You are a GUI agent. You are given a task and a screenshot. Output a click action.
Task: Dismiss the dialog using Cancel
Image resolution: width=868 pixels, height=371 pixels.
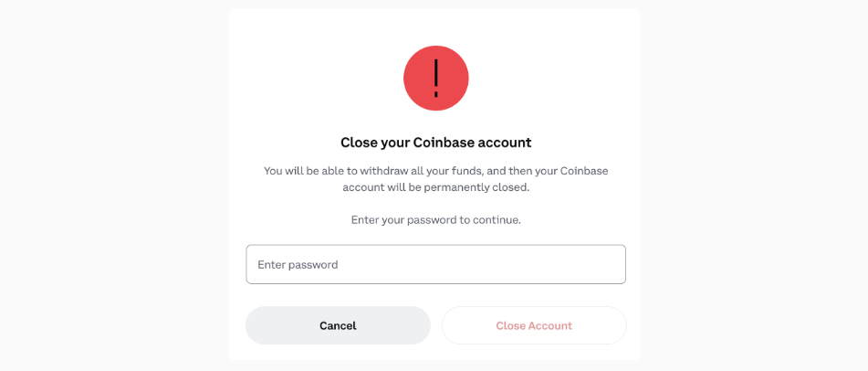point(338,325)
